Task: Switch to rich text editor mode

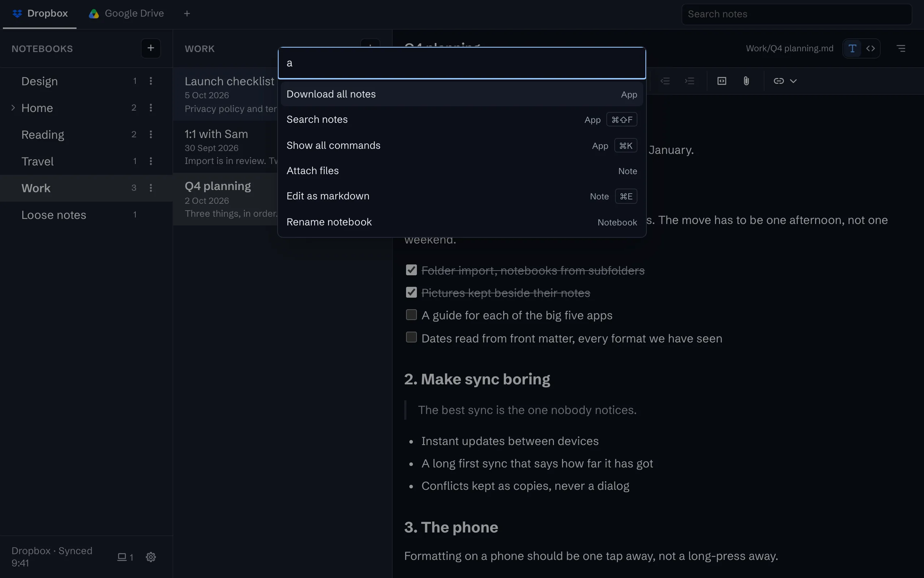Action: (x=852, y=48)
